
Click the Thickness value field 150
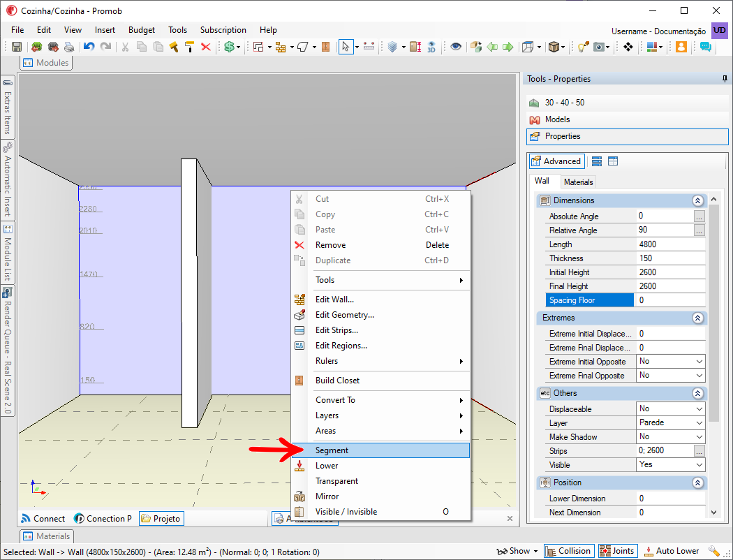pos(671,258)
